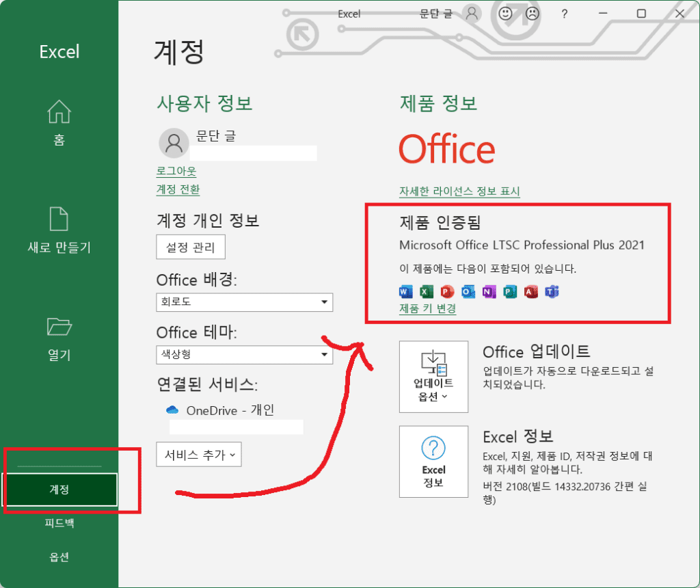Image resolution: width=700 pixels, height=588 pixels.
Task: Click the OneNote app icon
Action: (489, 292)
